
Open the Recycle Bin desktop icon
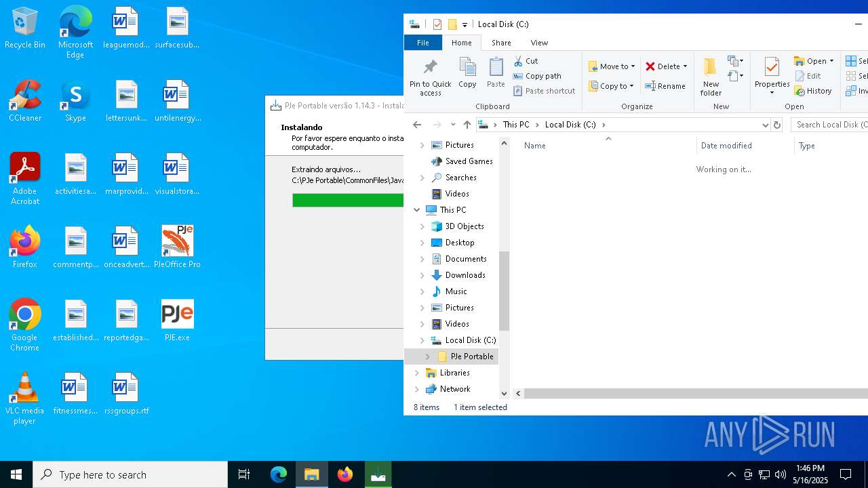coord(25,28)
